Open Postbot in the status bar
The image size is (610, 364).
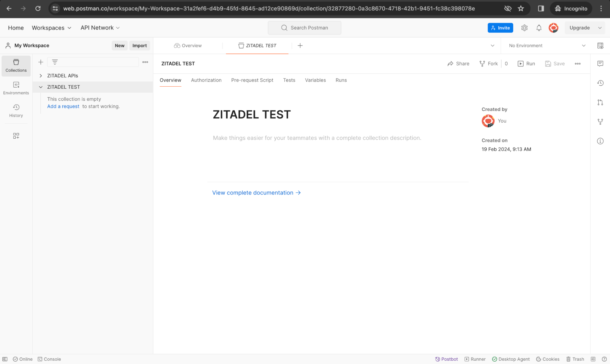[446, 359]
